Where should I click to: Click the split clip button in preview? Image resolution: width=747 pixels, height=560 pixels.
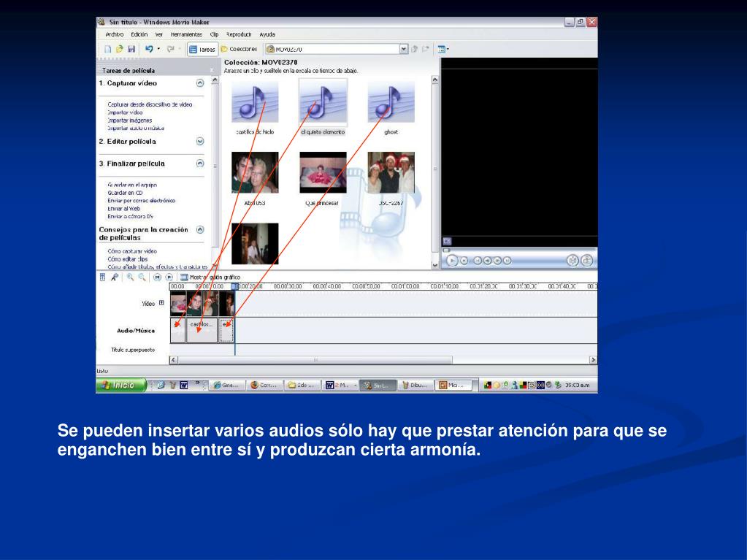[572, 260]
